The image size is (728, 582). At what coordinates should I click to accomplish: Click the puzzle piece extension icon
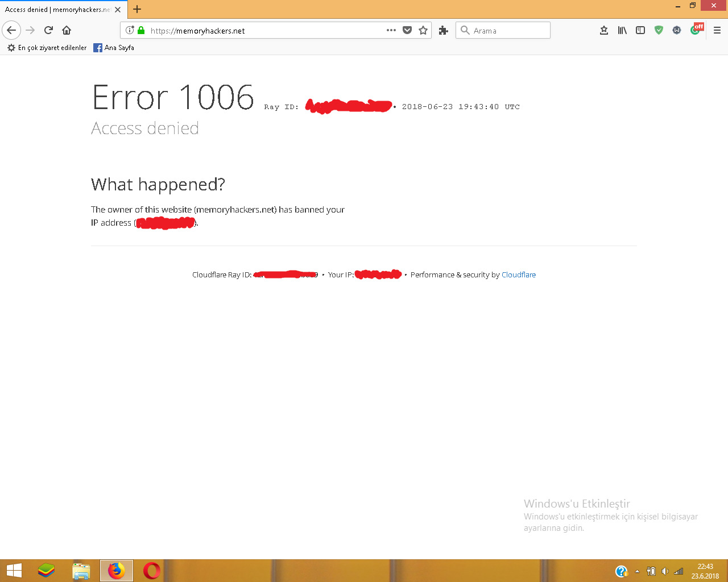444,30
